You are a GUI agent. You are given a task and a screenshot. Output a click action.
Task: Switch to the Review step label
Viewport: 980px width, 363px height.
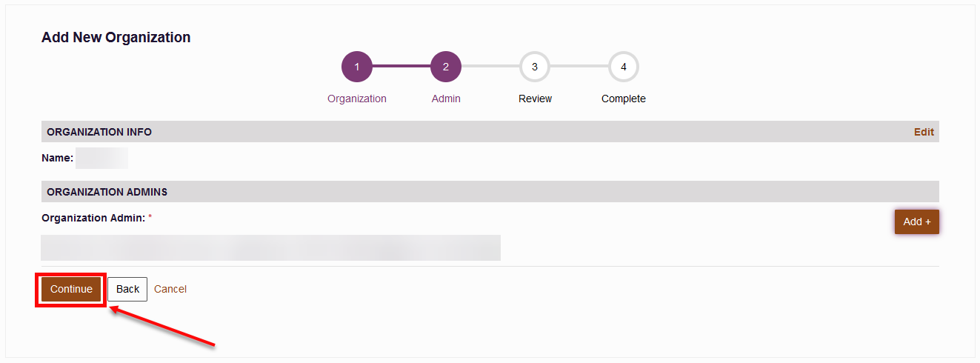535,99
